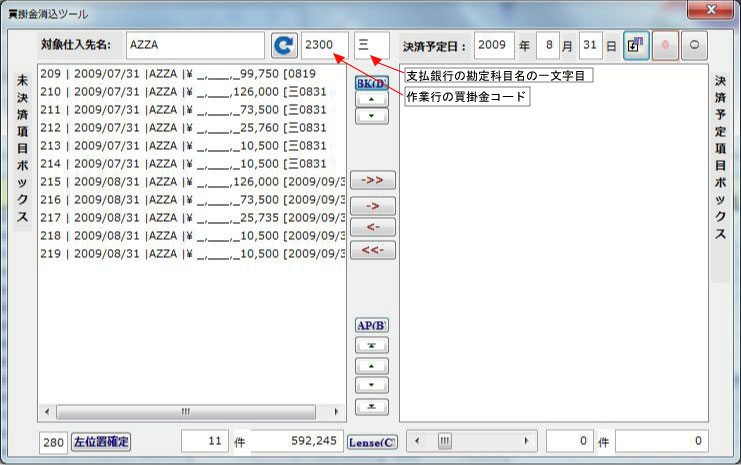The width and height of the screenshot is (741, 465).
Task: Click the day field showing 31
Action: coord(590,45)
